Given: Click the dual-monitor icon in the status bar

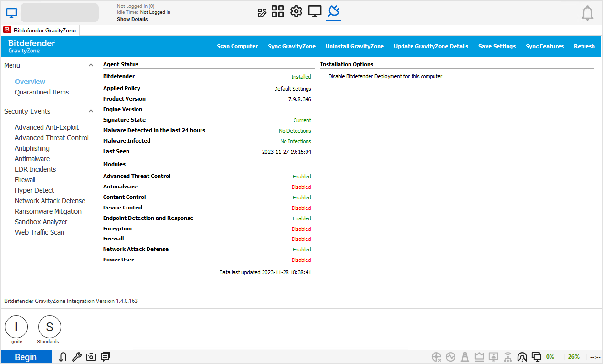Looking at the screenshot, I should coord(537,356).
